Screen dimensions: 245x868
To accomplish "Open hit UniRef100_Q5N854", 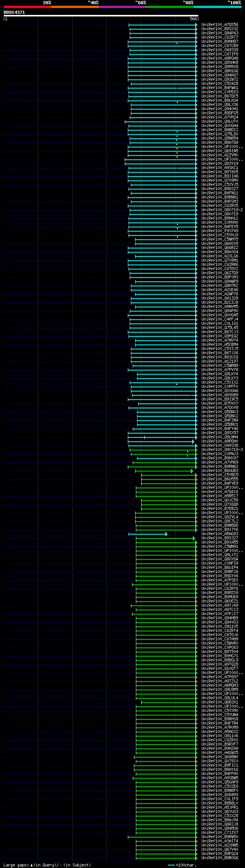I will (x=220, y=138).
